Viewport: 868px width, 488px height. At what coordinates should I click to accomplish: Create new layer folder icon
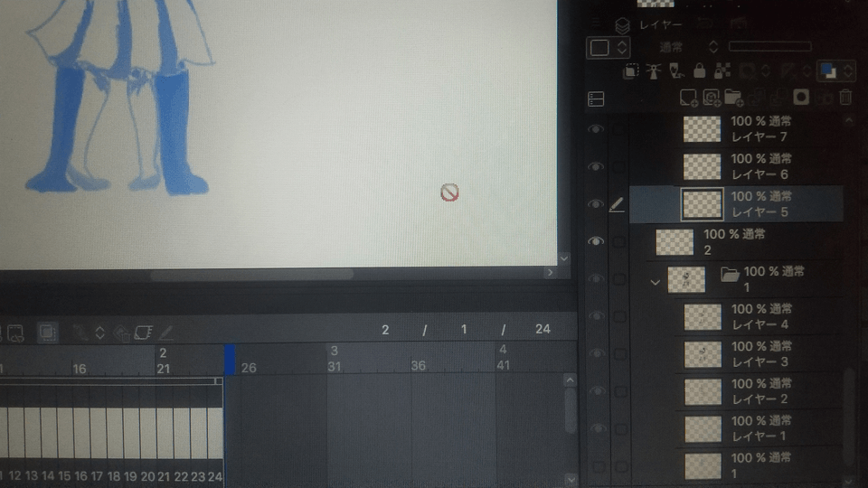pyautogui.click(x=733, y=98)
